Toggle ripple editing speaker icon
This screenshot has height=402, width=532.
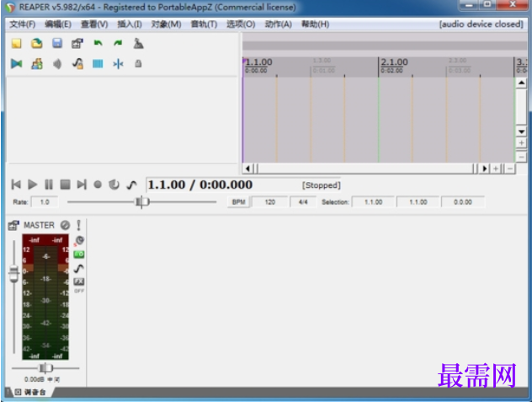click(57, 64)
